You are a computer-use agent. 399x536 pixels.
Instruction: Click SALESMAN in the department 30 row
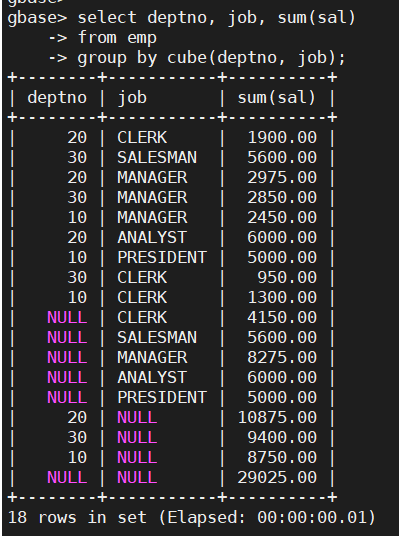pyautogui.click(x=157, y=158)
